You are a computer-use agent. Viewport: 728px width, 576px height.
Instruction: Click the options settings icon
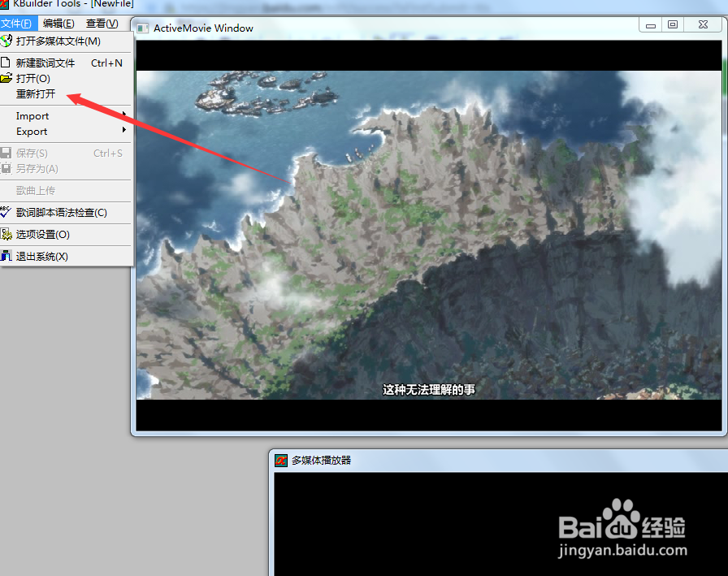click(x=6, y=235)
